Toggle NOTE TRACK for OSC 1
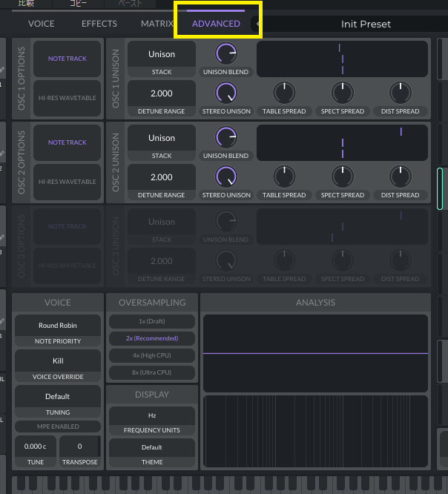This screenshot has width=448, height=494. (67, 59)
